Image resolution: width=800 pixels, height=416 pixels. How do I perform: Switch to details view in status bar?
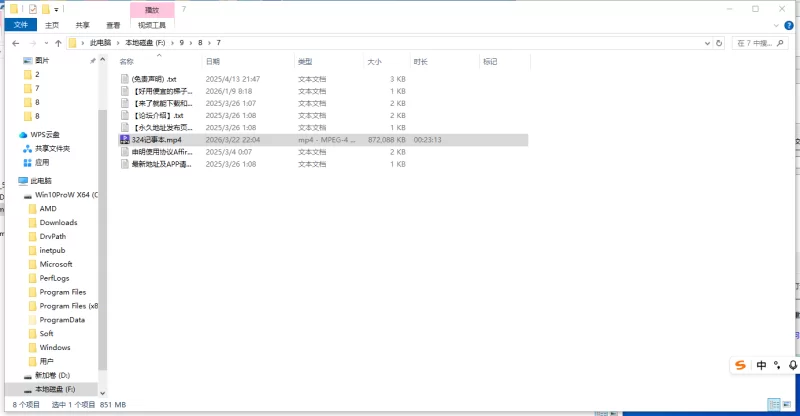[x=774, y=404]
